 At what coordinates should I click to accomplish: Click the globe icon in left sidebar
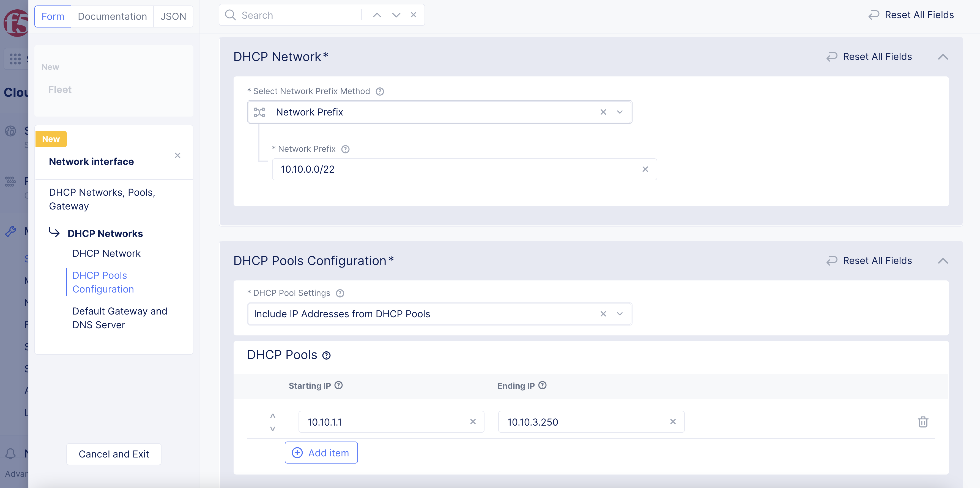click(10, 131)
